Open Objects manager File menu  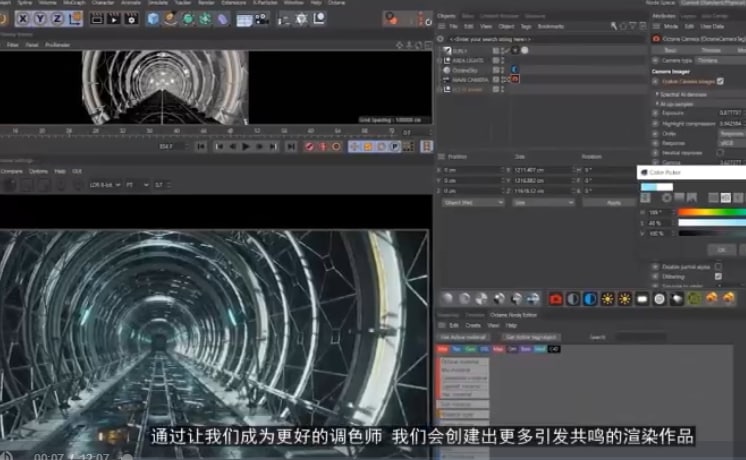pyautogui.click(x=453, y=27)
